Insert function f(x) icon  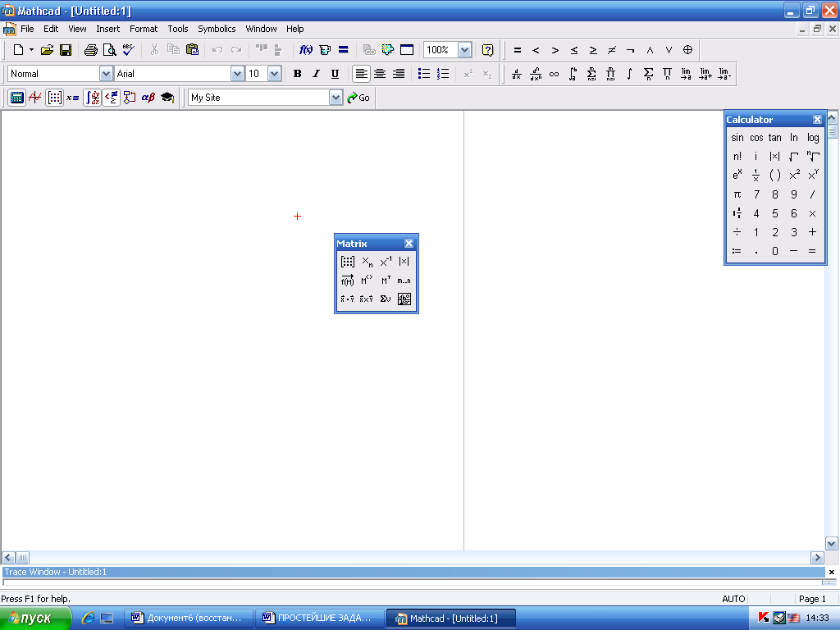(x=306, y=50)
